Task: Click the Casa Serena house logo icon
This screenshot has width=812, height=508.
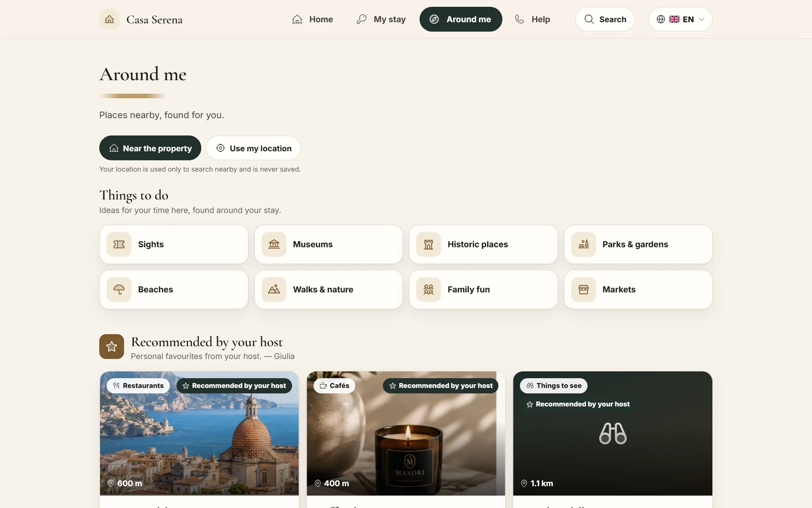Action: click(x=109, y=19)
